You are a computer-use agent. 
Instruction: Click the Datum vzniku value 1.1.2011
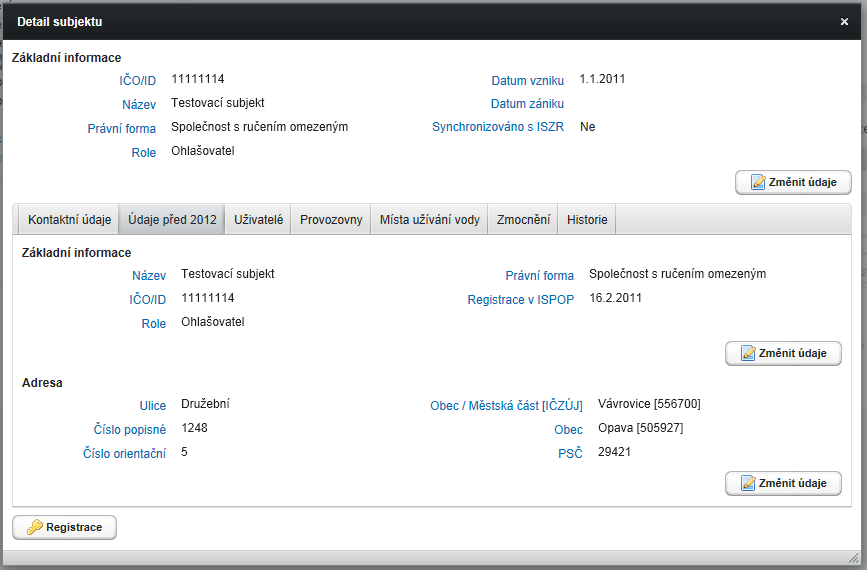602,79
